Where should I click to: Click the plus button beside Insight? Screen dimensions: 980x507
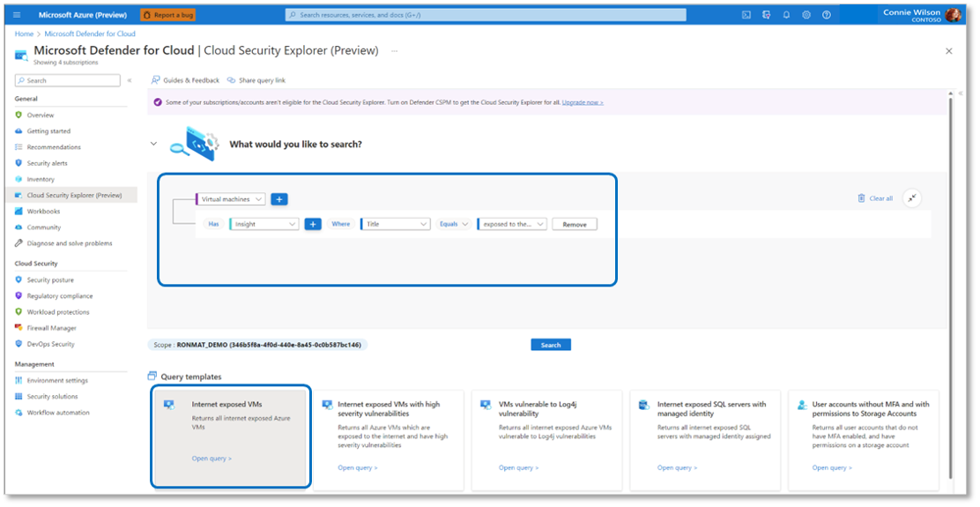coord(313,224)
